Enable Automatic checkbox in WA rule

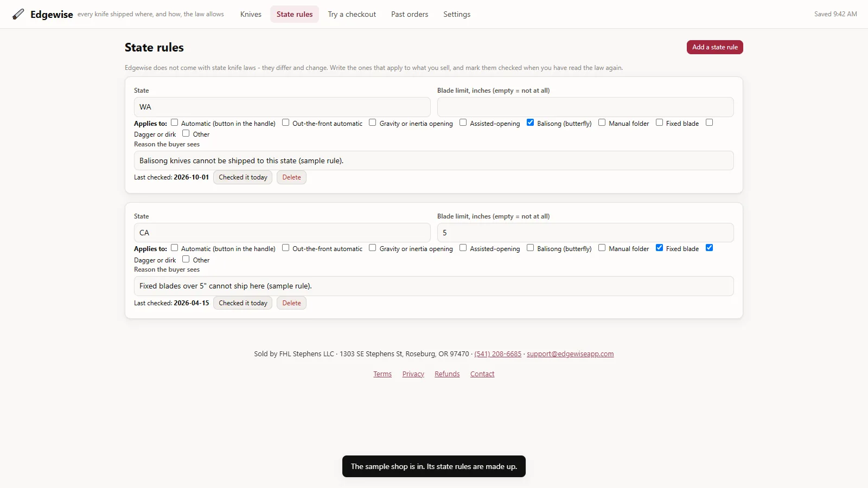[x=174, y=123]
